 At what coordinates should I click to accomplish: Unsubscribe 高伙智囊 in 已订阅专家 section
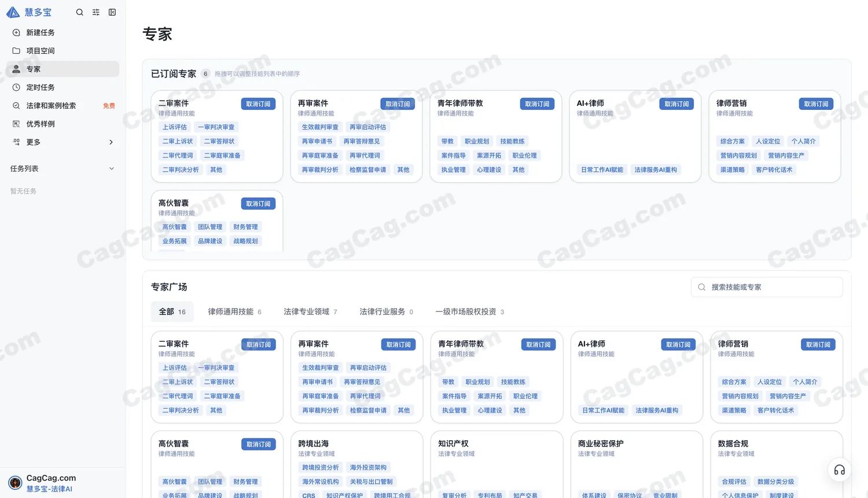click(x=258, y=204)
